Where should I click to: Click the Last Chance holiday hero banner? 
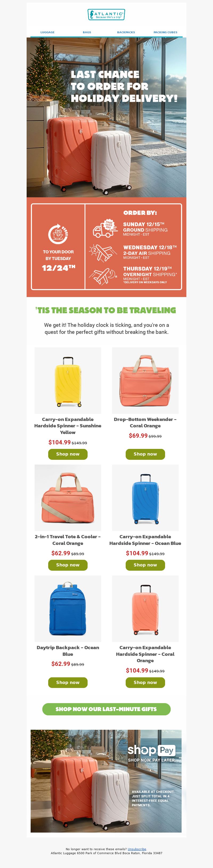tap(106, 117)
